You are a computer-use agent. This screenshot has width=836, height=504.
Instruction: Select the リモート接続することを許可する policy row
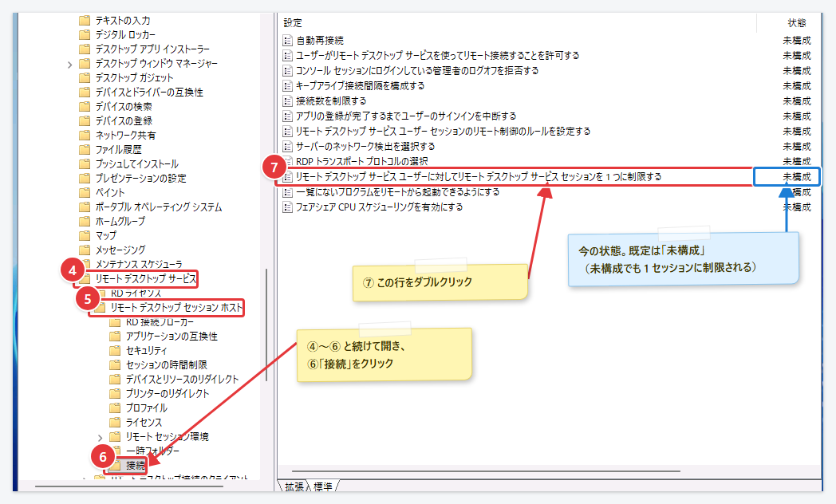pyautogui.click(x=438, y=55)
